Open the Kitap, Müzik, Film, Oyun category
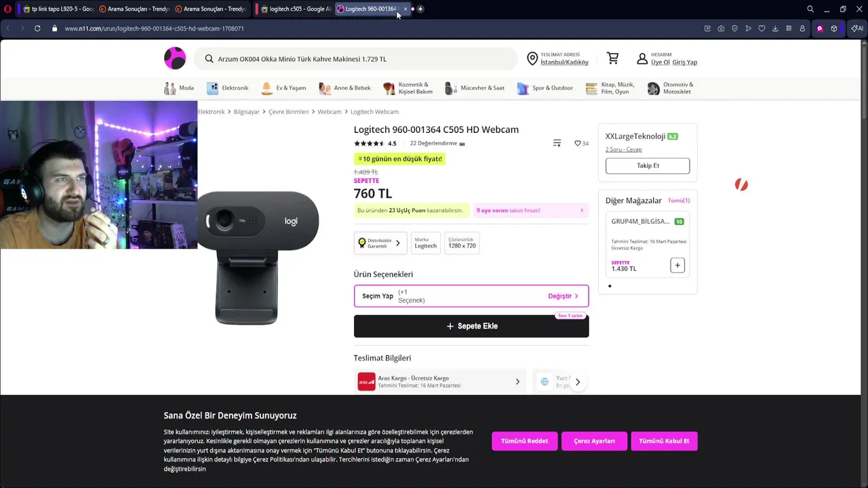868x488 pixels. pyautogui.click(x=610, y=88)
